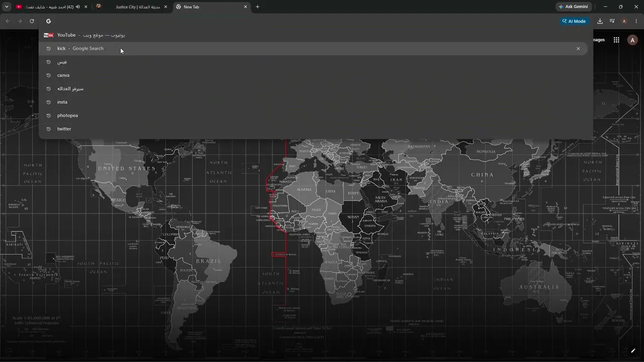
Task: Click the history clock icon beside insta
Action: 49,102
